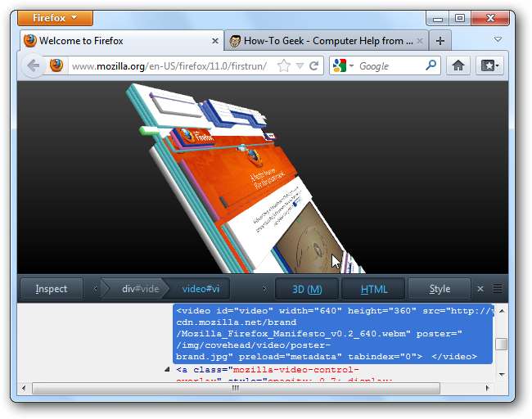Select the mozilla-video-control-overlay anchor line
Viewport: 532px width, 419px height.
click(x=268, y=375)
